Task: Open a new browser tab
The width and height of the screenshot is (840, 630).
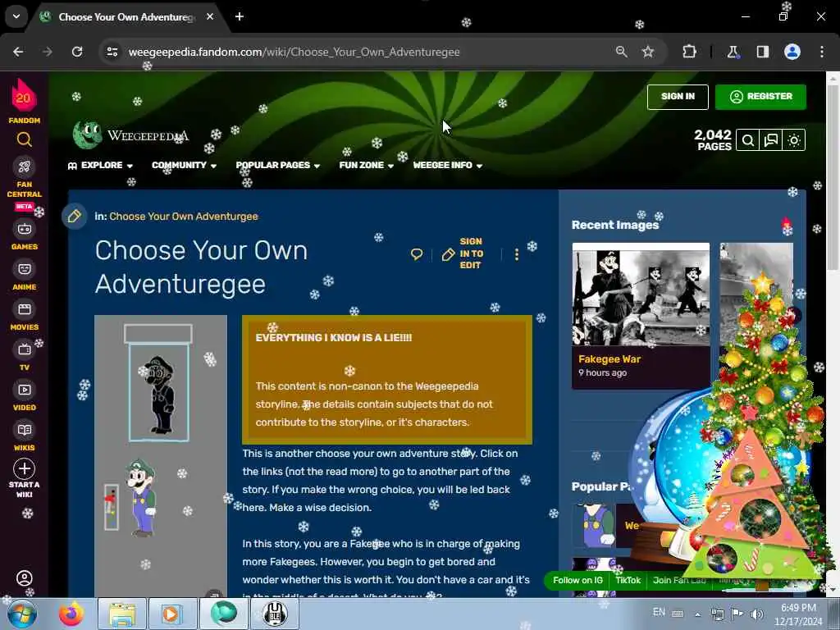Action: (x=240, y=16)
